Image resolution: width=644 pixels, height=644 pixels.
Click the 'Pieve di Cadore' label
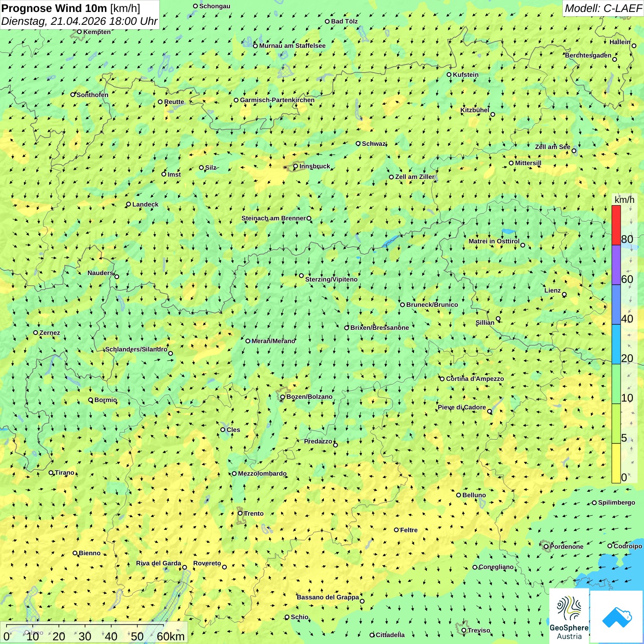[x=462, y=407]
